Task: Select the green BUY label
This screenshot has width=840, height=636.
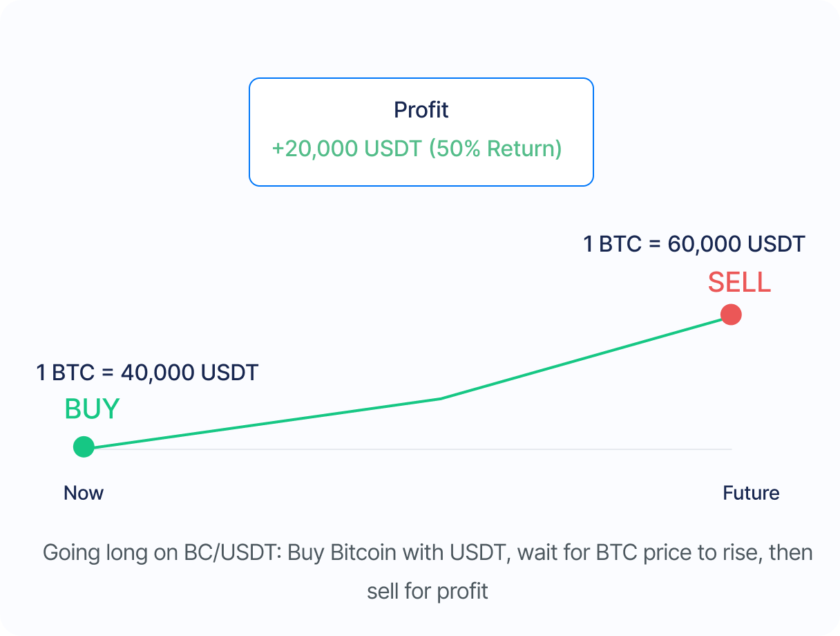Action: (92, 409)
